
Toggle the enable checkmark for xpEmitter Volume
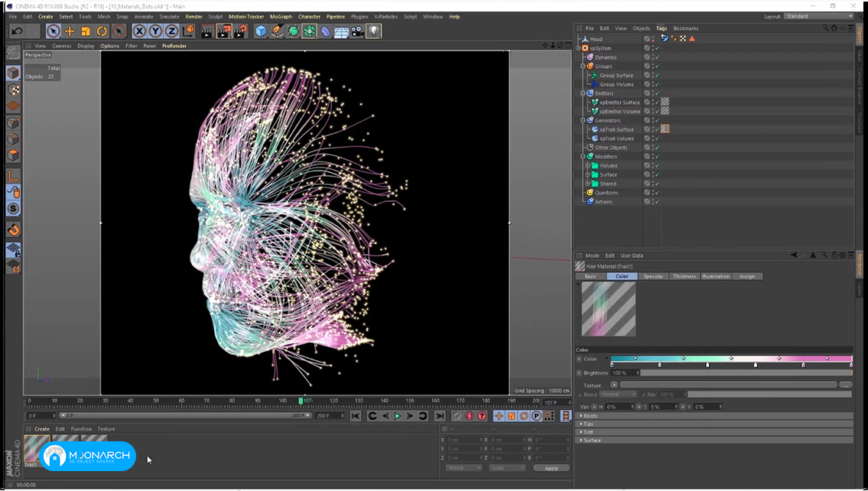click(657, 111)
